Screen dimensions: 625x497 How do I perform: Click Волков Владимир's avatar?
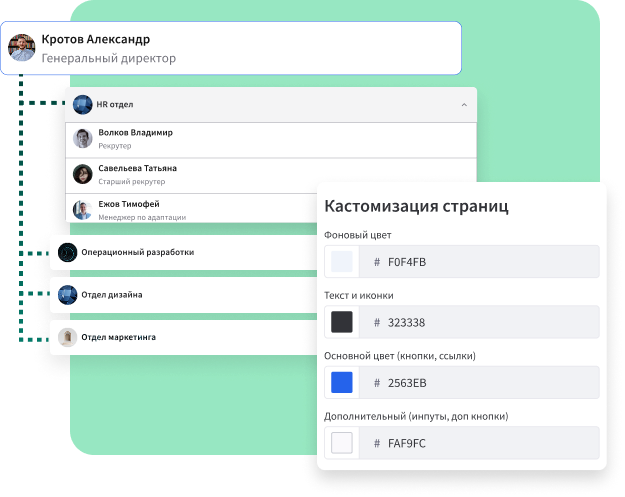(x=83, y=139)
